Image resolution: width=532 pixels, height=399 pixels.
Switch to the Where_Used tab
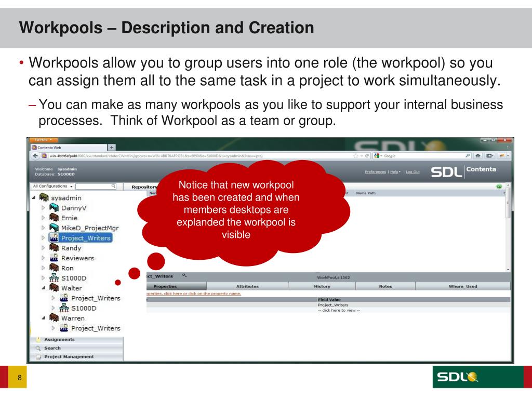463,286
